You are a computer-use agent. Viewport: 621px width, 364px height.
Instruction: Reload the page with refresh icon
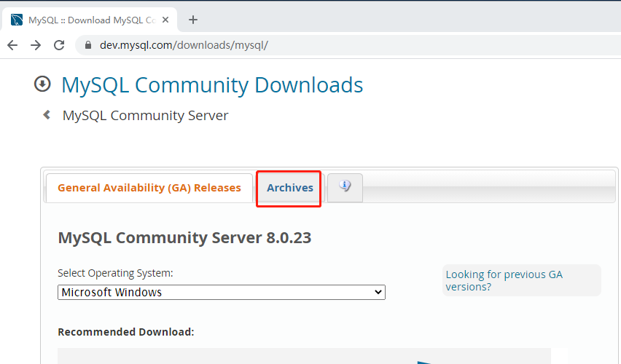click(59, 45)
